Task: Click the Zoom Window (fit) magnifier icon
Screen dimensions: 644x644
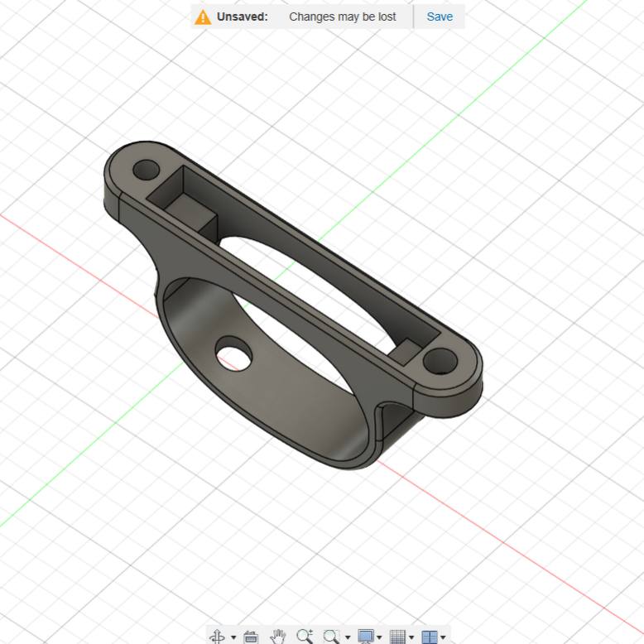Action: [331, 637]
